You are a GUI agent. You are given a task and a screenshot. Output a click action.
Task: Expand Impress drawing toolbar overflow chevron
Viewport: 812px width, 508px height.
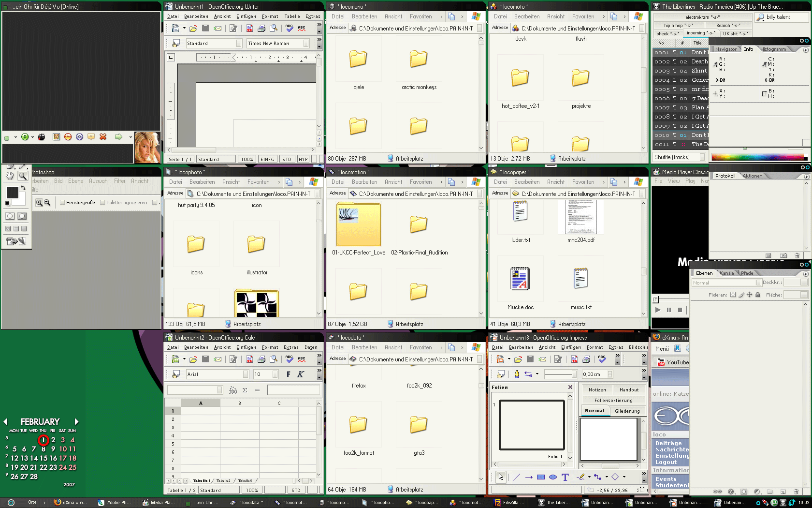click(x=644, y=473)
